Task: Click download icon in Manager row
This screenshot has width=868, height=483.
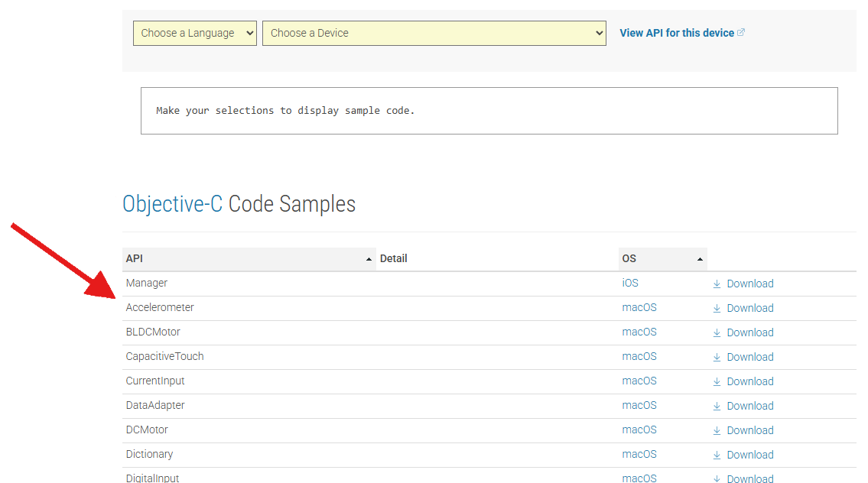Action: pos(717,284)
